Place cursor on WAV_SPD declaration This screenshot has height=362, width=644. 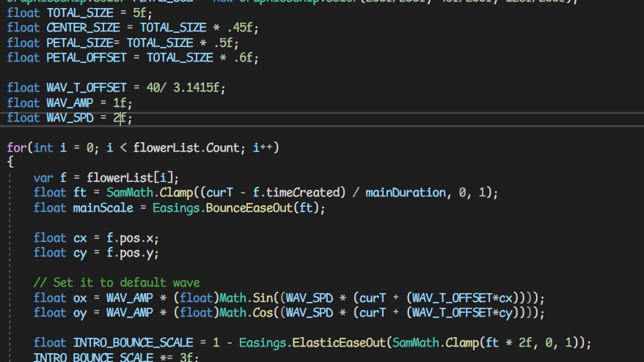(x=70, y=118)
